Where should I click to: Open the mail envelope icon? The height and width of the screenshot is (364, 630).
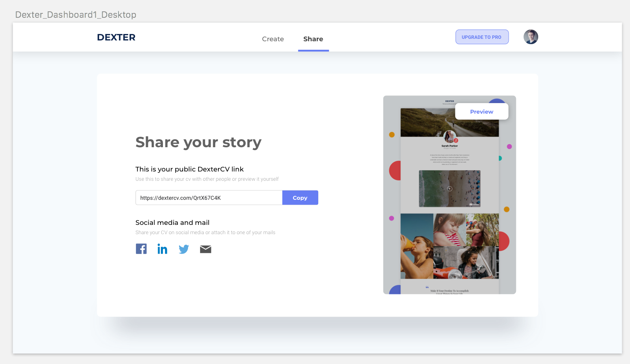205,249
